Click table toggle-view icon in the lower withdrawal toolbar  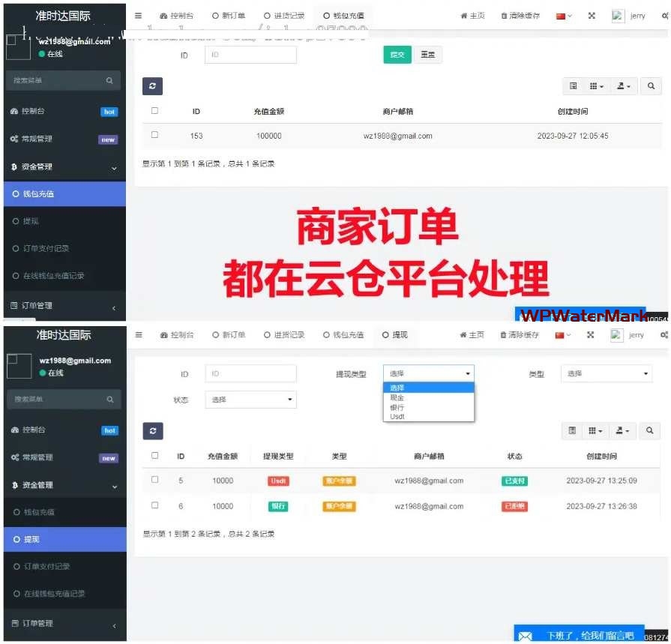(x=573, y=430)
